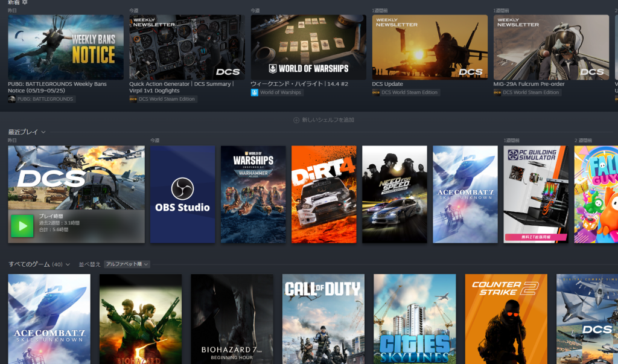Open the PUBG Weekly Bans Notice news card
This screenshot has width=618, height=364.
[65, 48]
